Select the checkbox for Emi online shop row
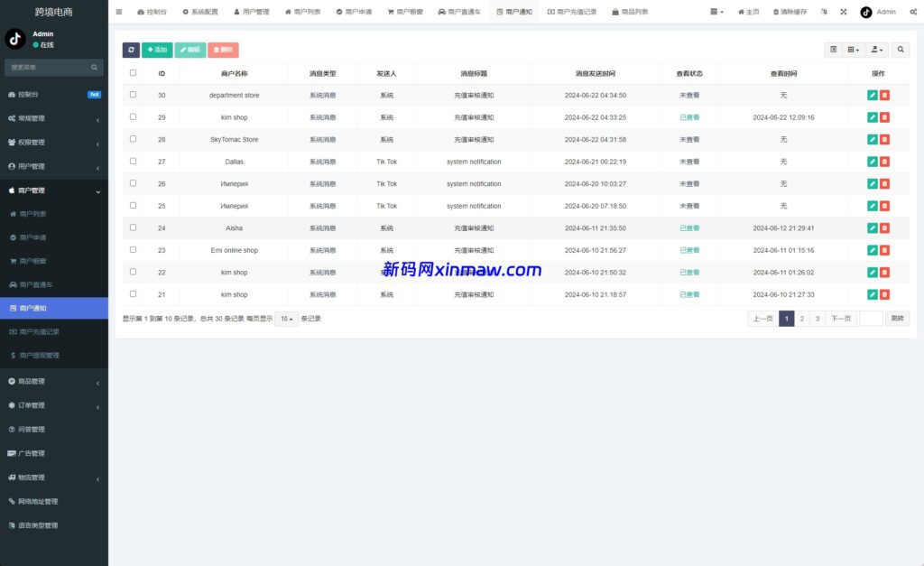The image size is (924, 566). 131,250
